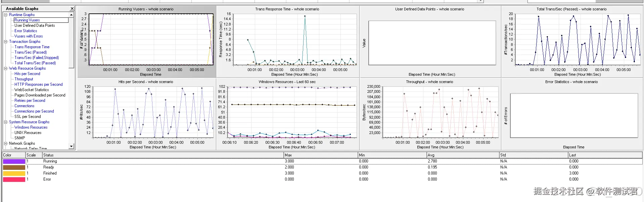Select WebSocket Statistics in tree
This screenshot has height=202, width=644.
pyautogui.click(x=32, y=90)
